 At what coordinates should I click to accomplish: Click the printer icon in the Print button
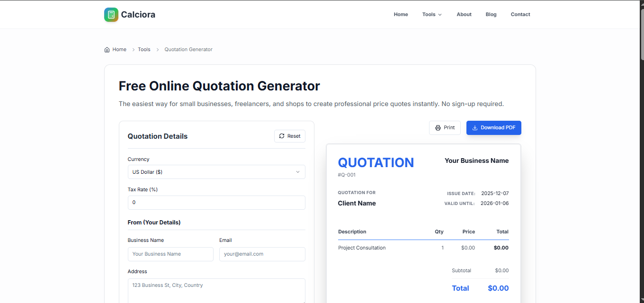coord(438,127)
